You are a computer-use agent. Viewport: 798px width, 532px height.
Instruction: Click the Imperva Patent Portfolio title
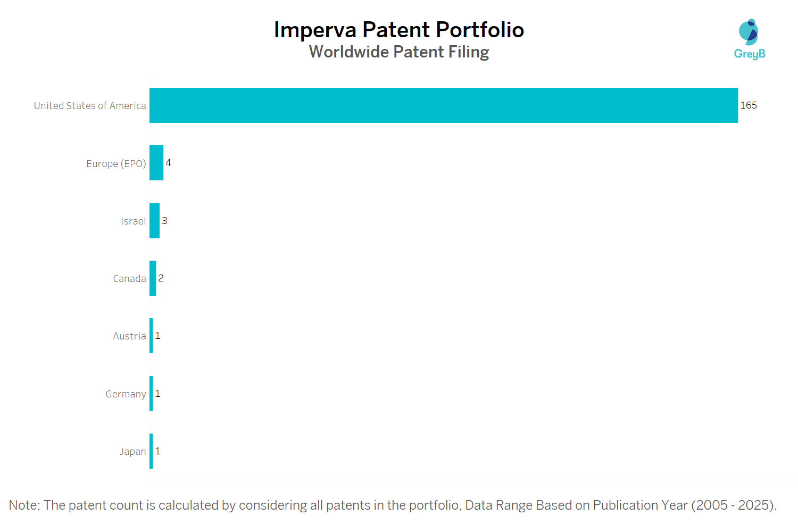(399, 30)
